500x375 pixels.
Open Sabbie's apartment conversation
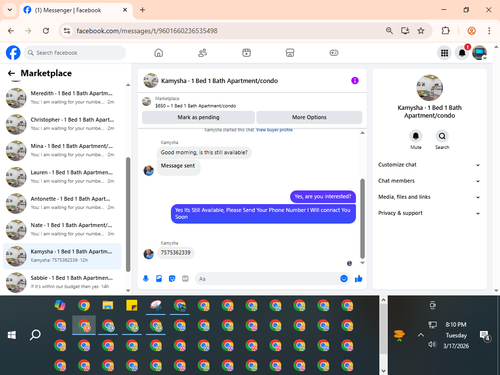coord(62,282)
